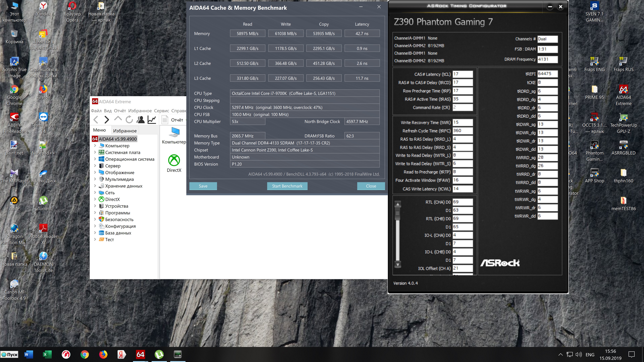Click the AIDA64 forward navigation arrow

pyautogui.click(x=107, y=120)
